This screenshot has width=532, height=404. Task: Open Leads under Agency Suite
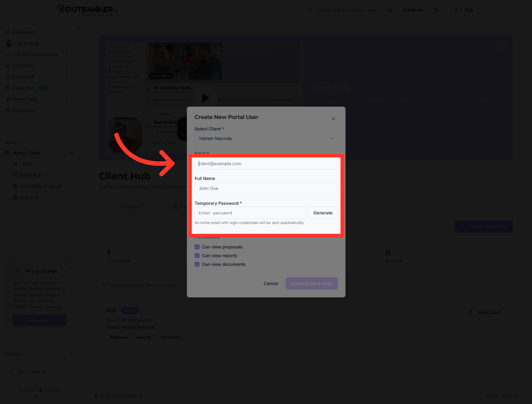pos(26,163)
